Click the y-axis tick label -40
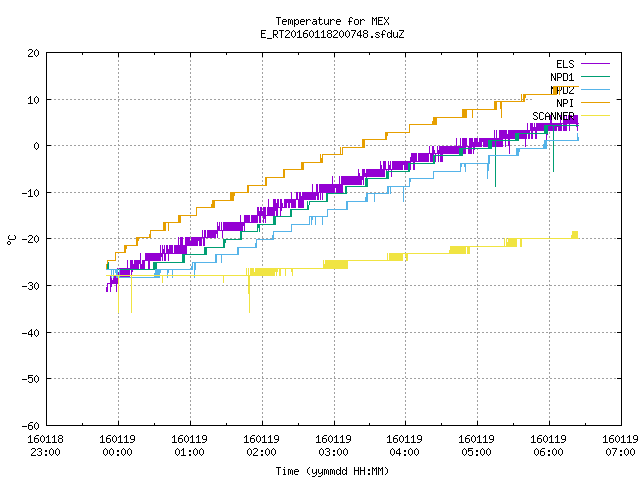The width and height of the screenshot is (640, 480). pos(30,333)
